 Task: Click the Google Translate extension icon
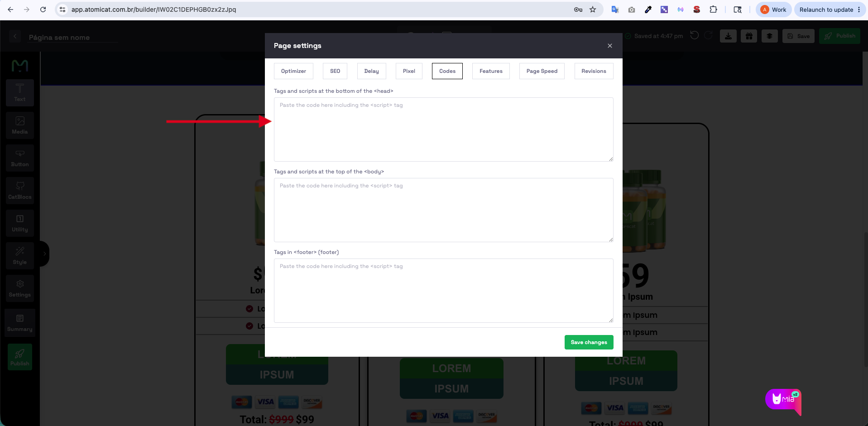[x=615, y=10]
